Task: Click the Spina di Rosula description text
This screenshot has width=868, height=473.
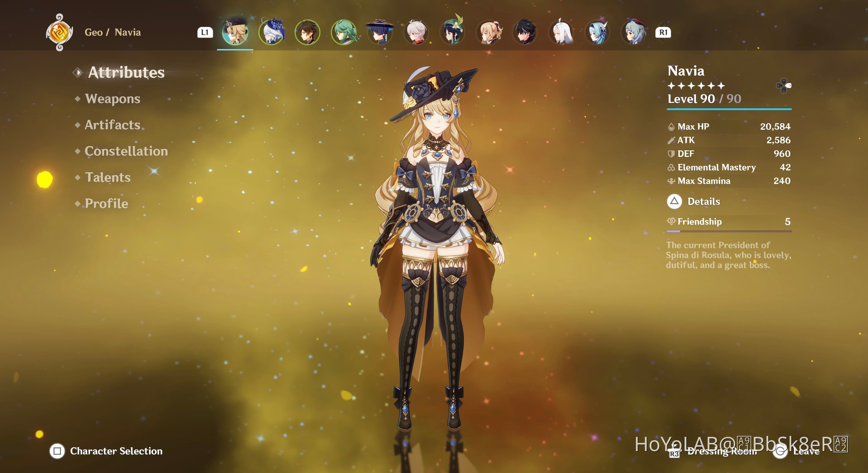Action: click(728, 255)
